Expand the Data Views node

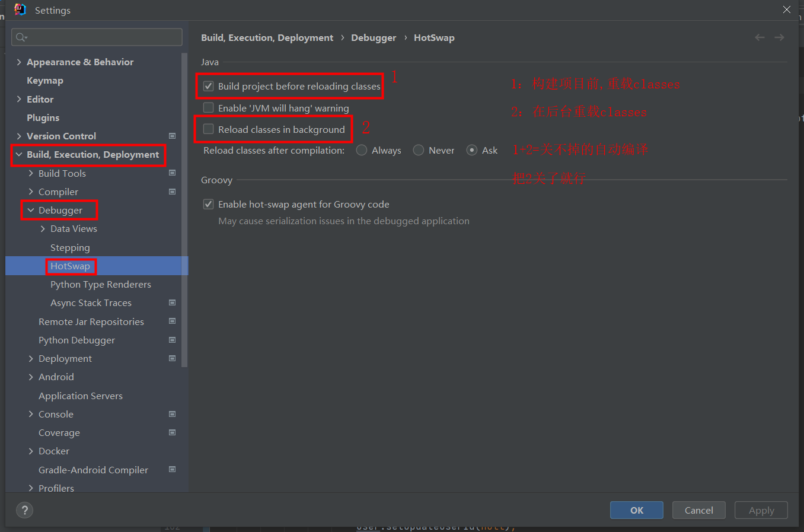[43, 229]
